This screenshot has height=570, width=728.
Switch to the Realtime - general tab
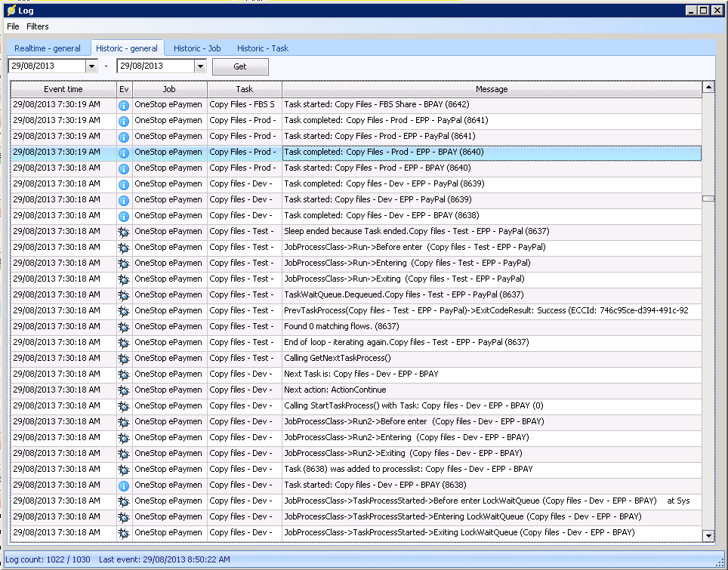point(48,48)
